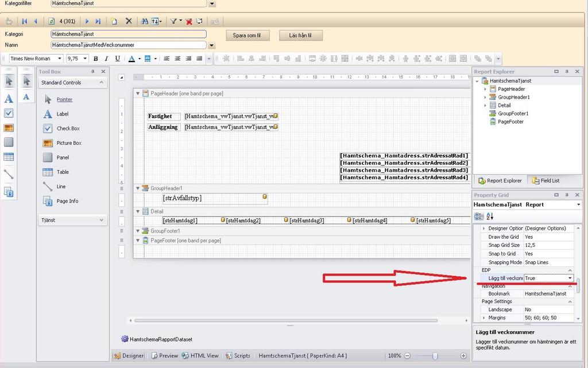Click the Align to Grid layout icon
This screenshot has width=588, height=368.
(x=226, y=59)
